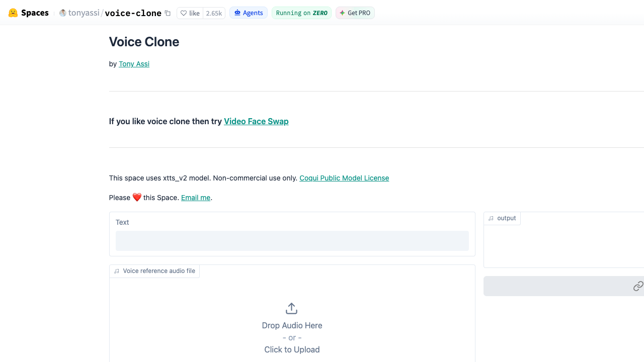The height and width of the screenshot is (362, 644).
Task: Click the Voice reference audio file label
Action: click(154, 271)
